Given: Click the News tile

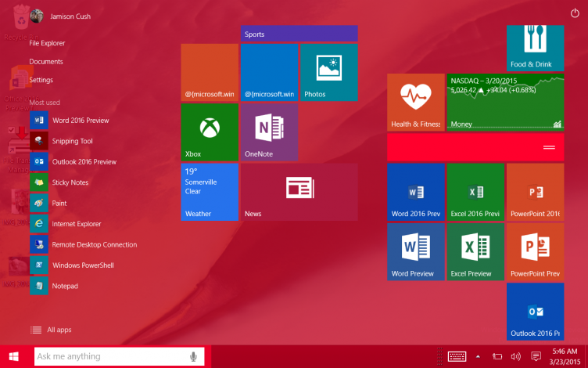Looking at the screenshot, I should pos(298,192).
